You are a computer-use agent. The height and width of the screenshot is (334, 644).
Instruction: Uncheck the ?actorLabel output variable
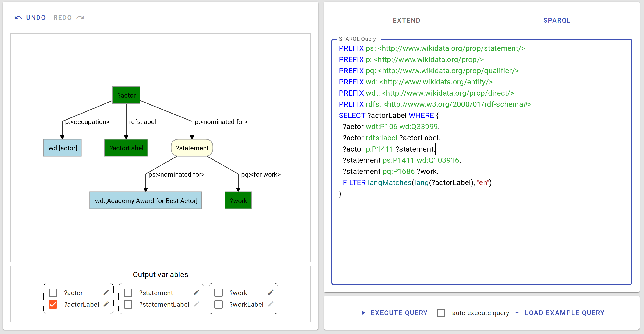pos(53,304)
